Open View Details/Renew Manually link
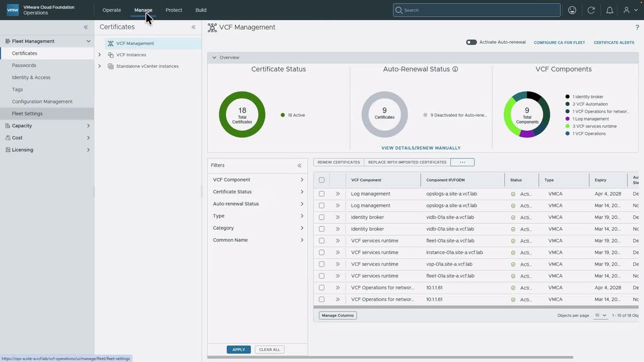644x362 pixels. (421, 148)
